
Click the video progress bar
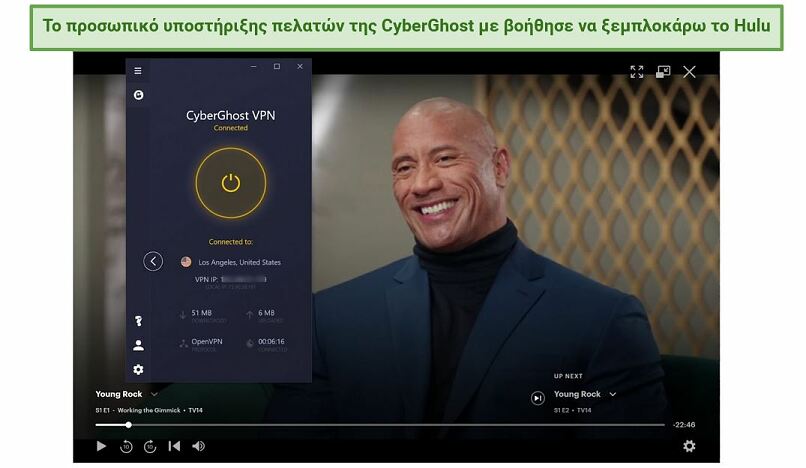380,425
